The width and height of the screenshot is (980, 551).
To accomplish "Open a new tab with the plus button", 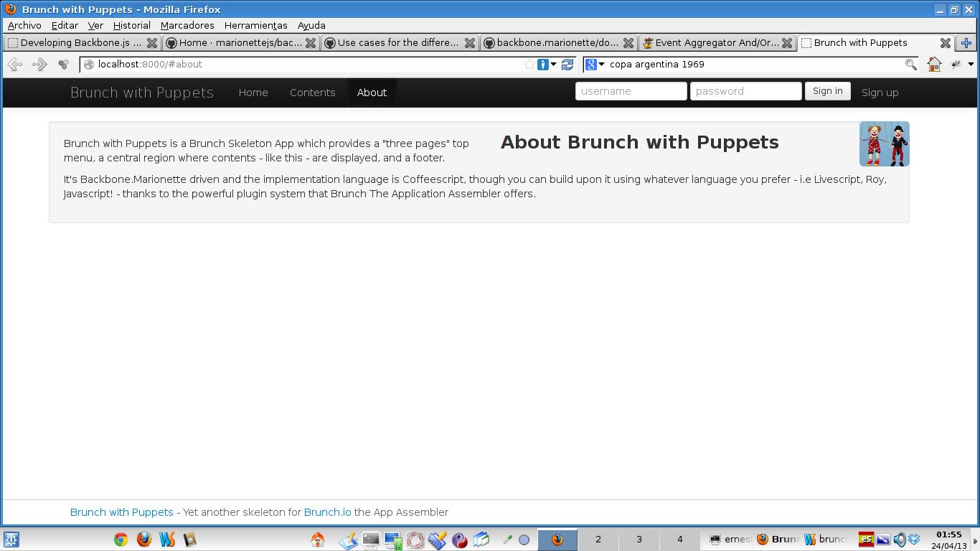I will [966, 43].
